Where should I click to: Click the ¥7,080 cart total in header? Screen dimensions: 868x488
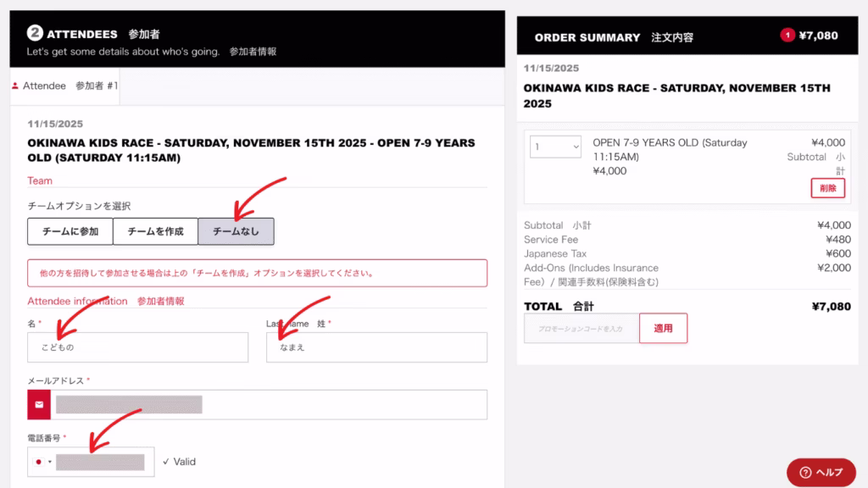click(x=818, y=36)
